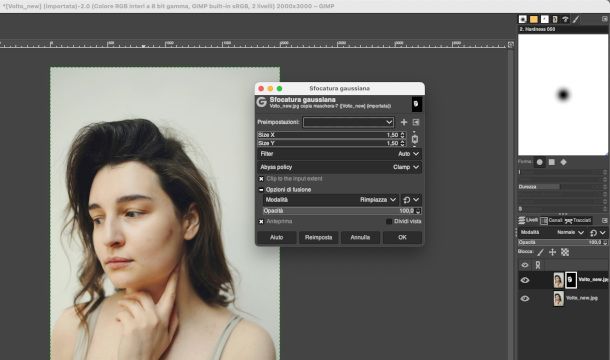
Task: Select the circle brush shape
Action: pos(540,162)
